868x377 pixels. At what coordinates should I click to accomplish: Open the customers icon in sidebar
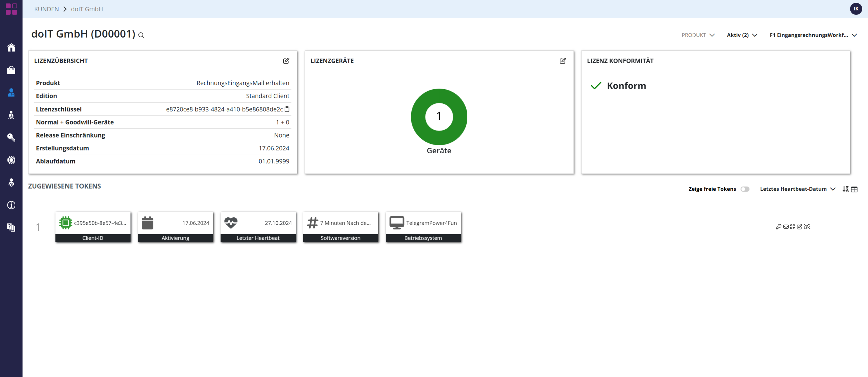pyautogui.click(x=11, y=93)
